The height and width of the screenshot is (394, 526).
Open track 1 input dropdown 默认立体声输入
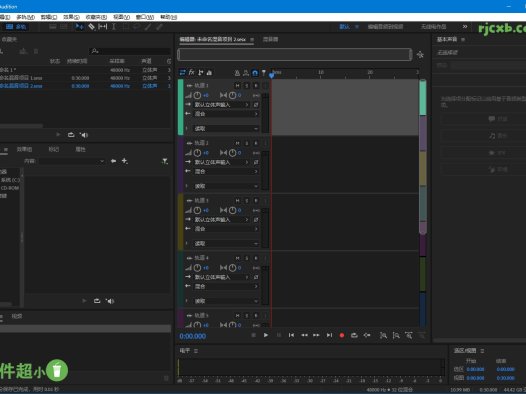point(222,105)
